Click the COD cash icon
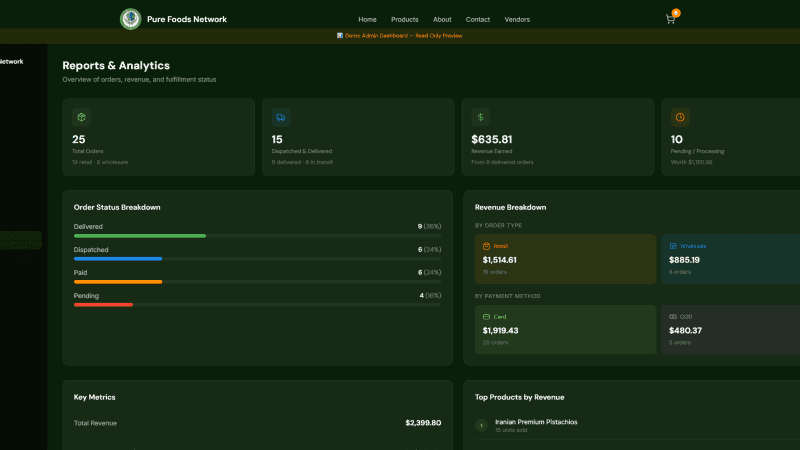Screen dimensions: 800x450 pyautogui.click(x=673, y=317)
